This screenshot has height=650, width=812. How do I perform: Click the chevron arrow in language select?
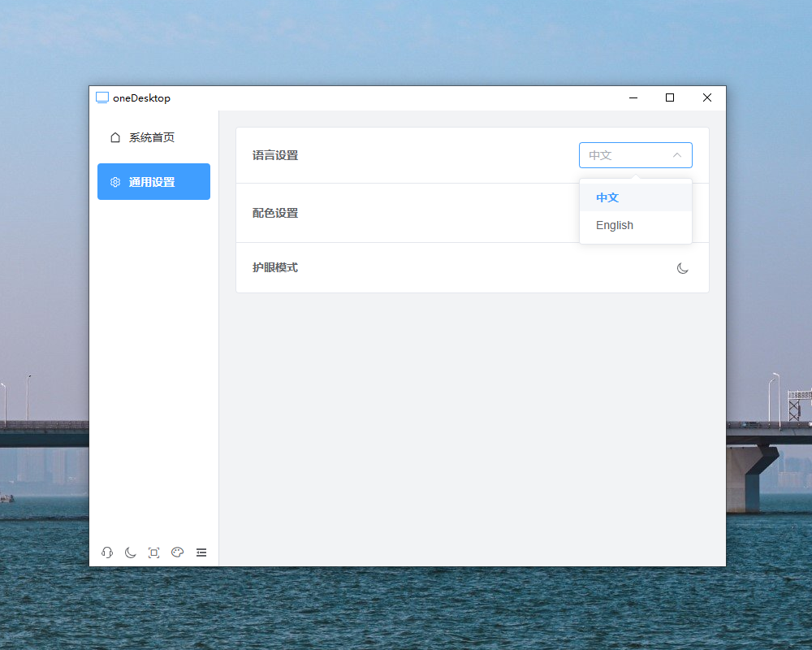(x=677, y=155)
